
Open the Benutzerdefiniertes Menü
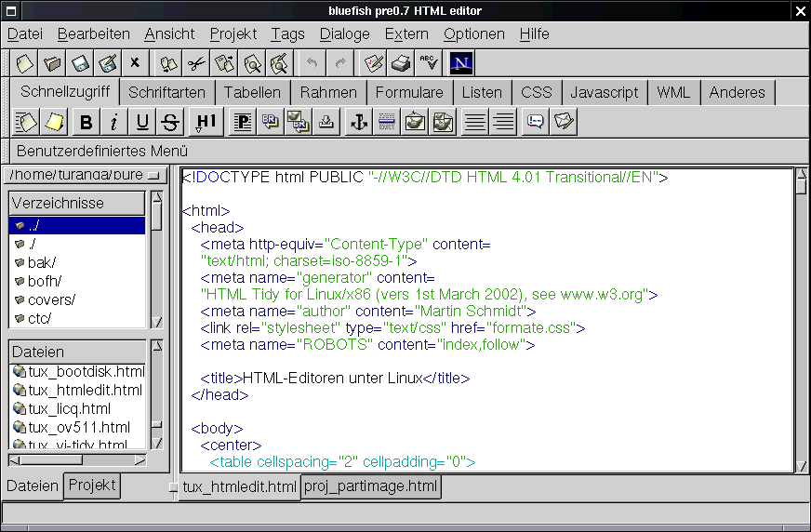coord(102,152)
